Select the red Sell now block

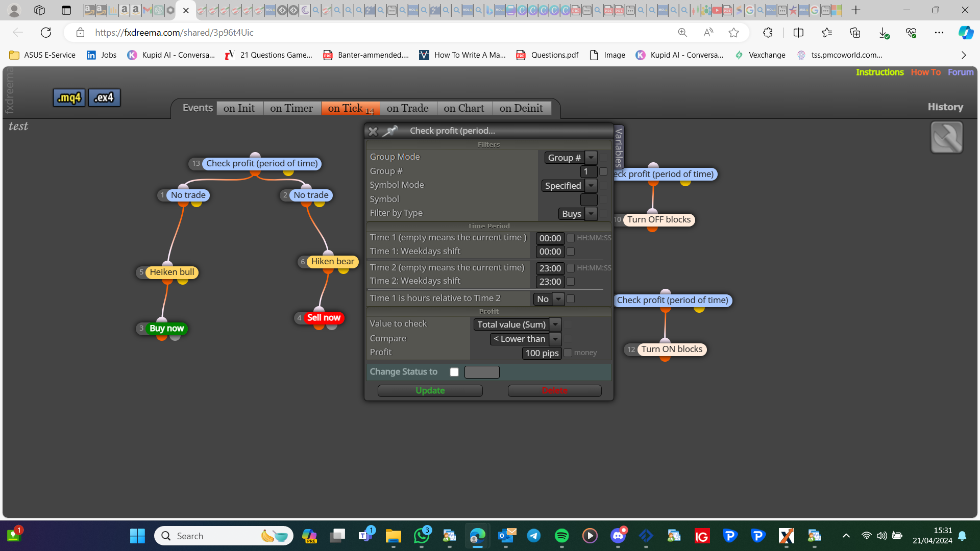(324, 318)
